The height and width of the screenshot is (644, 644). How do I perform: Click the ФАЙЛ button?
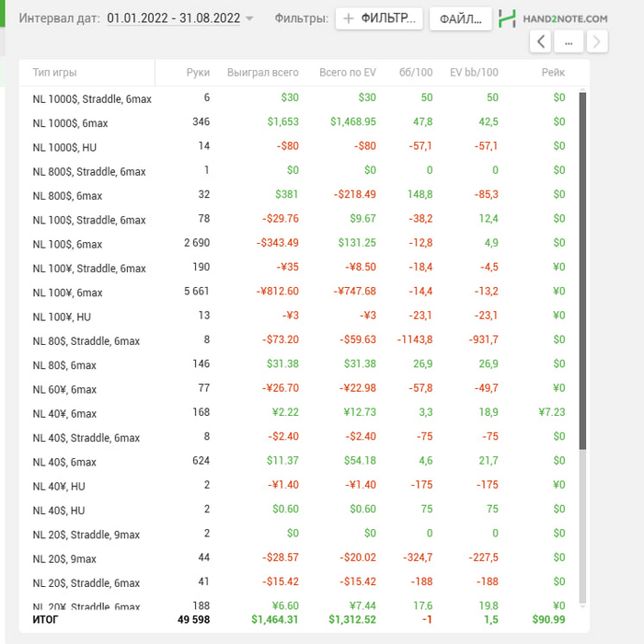[460, 19]
